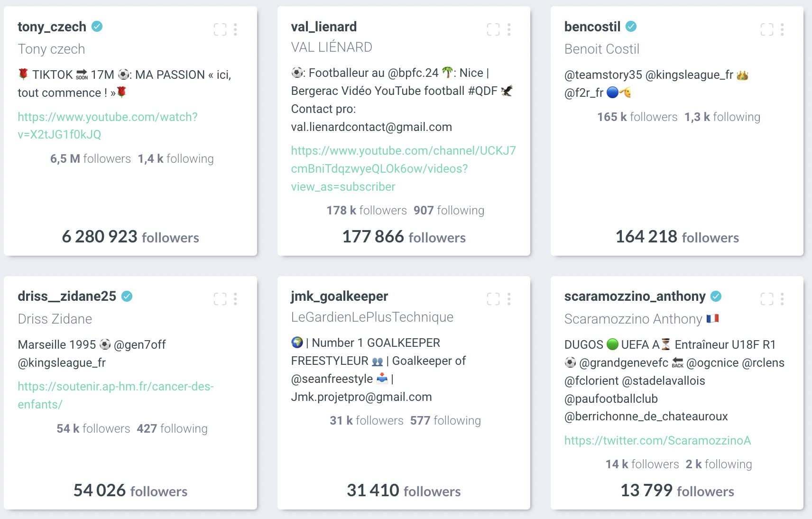Screen dimensions: 812x519
Task: Click the jmk_goalkeeper username heading
Action: click(340, 296)
